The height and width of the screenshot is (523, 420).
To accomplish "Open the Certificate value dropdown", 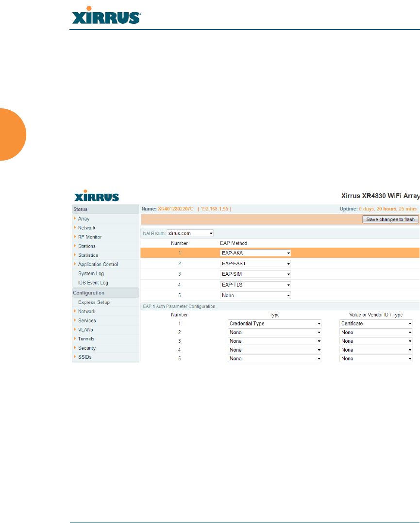I will [376, 323].
